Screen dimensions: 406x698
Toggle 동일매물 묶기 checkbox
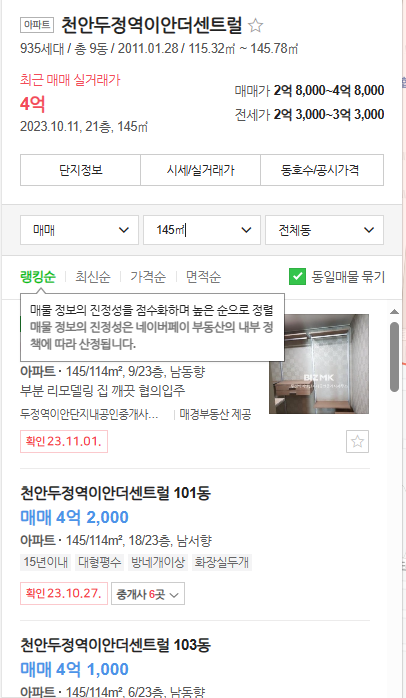[x=297, y=276]
